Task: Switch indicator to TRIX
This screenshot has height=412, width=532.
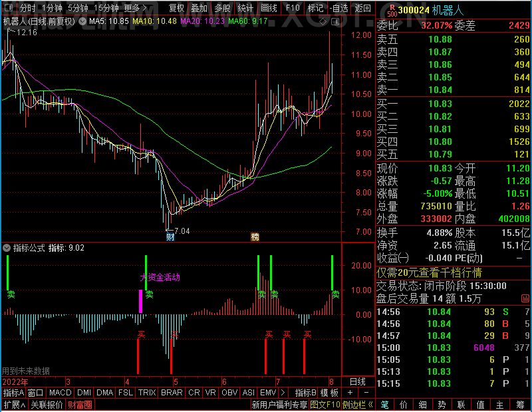Action: click(147, 393)
